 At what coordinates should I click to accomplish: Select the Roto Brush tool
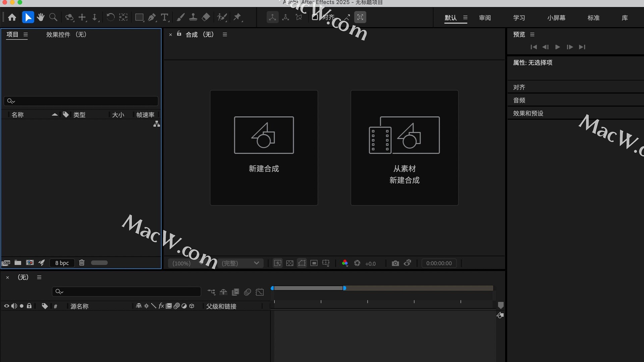coord(222,17)
